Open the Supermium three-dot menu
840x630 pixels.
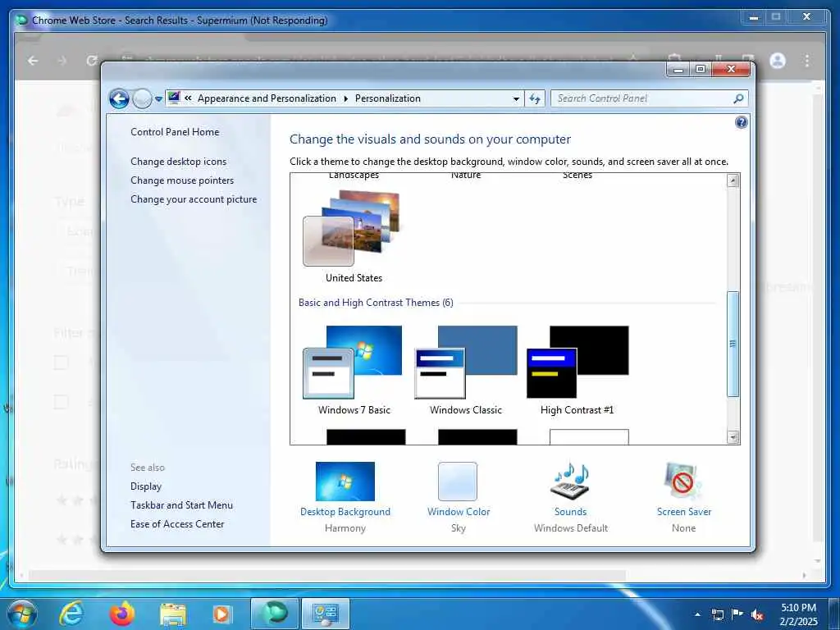[x=807, y=61]
